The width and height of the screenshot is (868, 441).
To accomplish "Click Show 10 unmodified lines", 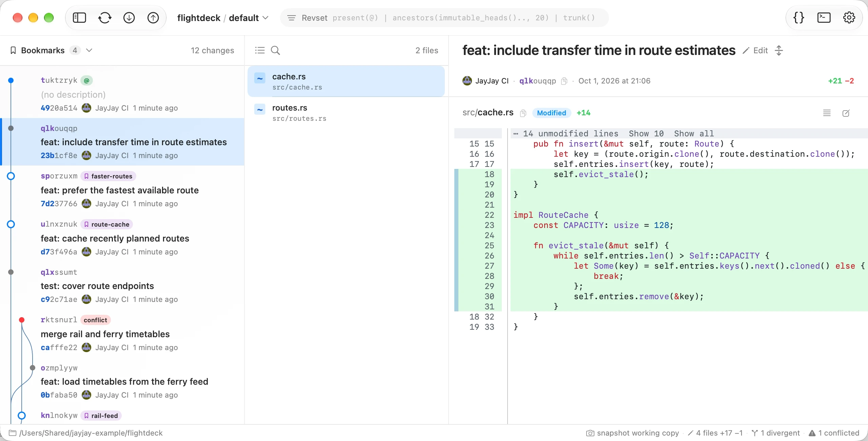I will click(x=646, y=134).
